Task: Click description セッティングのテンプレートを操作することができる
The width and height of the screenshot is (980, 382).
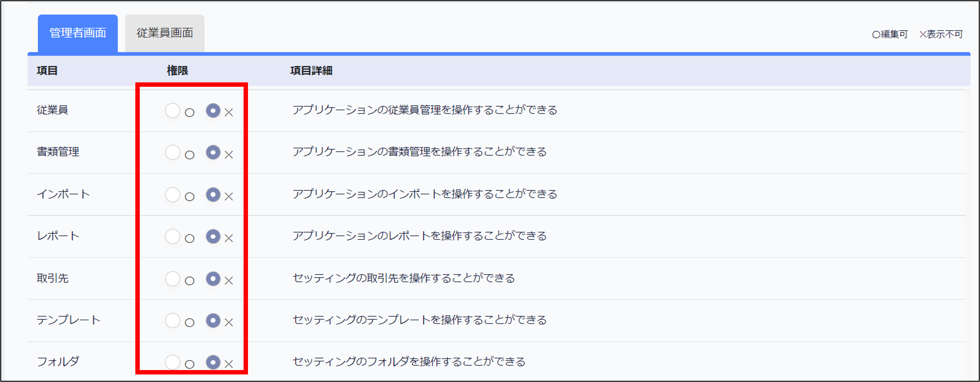Action: pyautogui.click(x=419, y=320)
